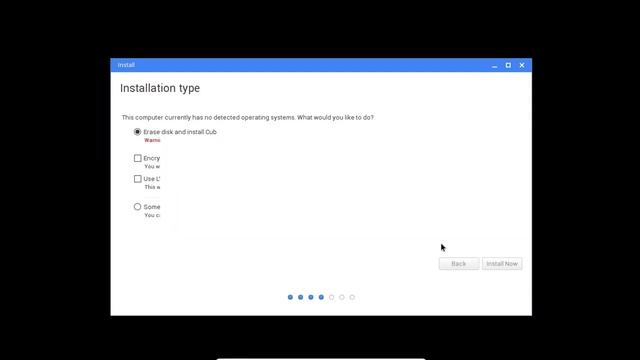Go Back to the previous step
Screen dimensions: 640x360
click(x=459, y=264)
